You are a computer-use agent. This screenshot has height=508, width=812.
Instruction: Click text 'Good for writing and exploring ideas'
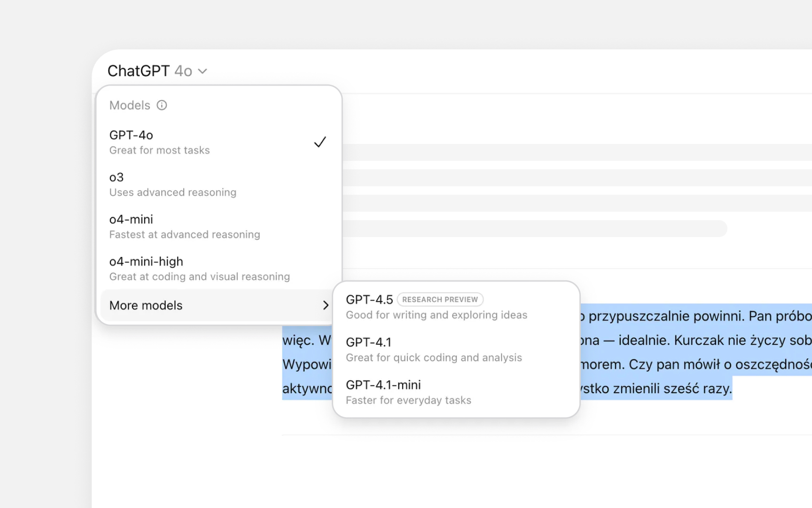point(437,315)
